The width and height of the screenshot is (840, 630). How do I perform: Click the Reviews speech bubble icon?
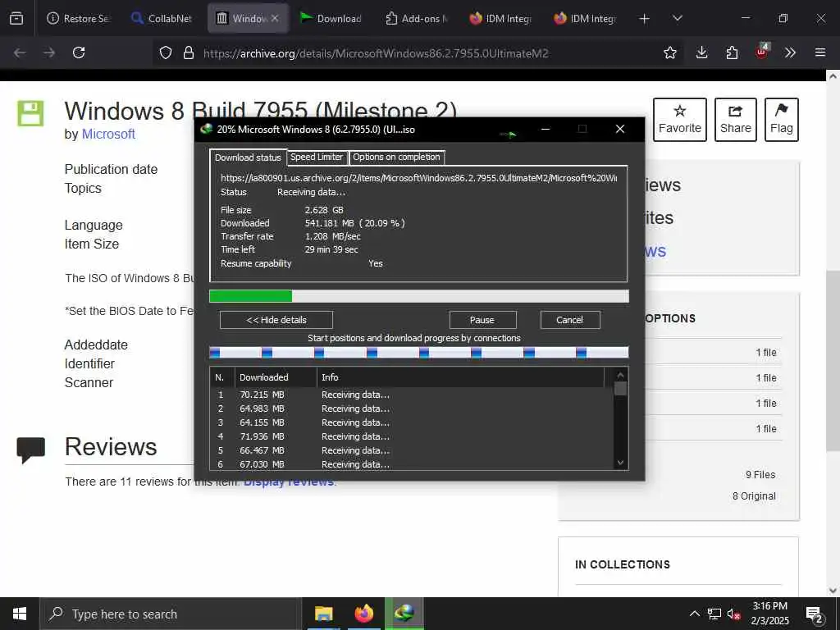click(x=30, y=450)
